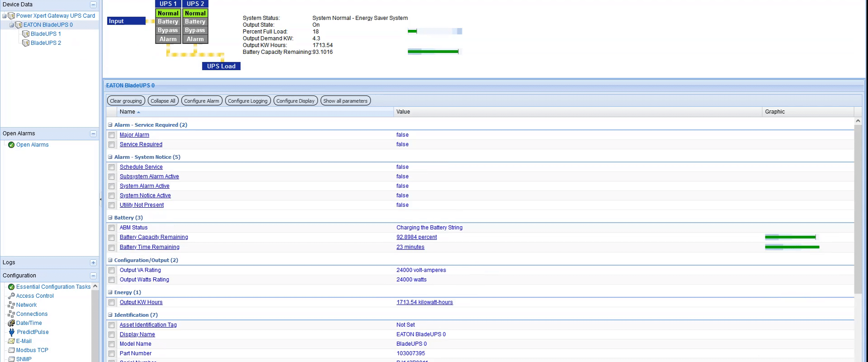Image resolution: width=868 pixels, height=362 pixels.
Task: Collapse the Configuration panel
Action: tap(93, 276)
